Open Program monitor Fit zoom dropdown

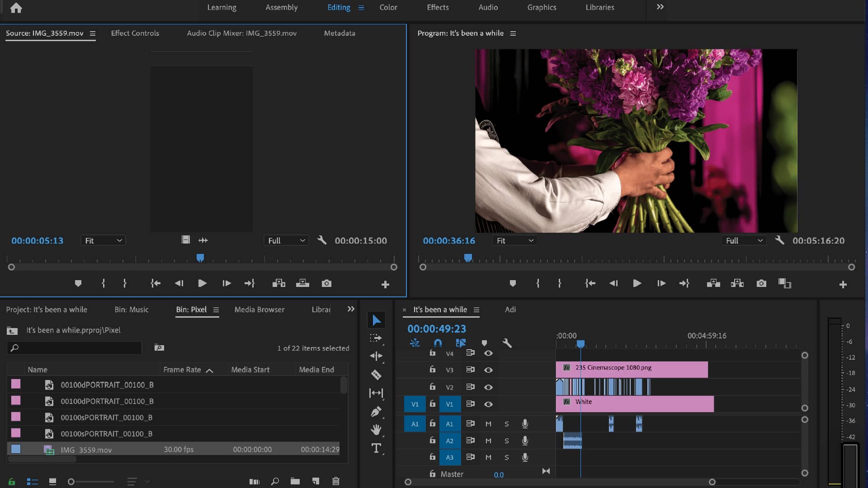(x=514, y=240)
